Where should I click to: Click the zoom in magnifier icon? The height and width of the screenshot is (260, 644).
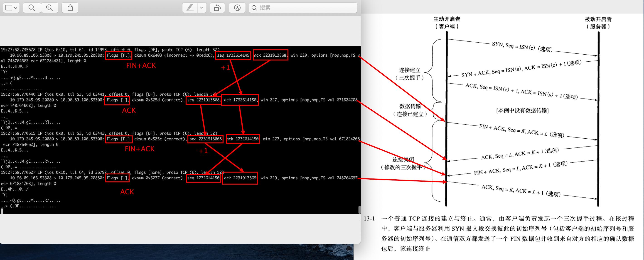coord(50,7)
